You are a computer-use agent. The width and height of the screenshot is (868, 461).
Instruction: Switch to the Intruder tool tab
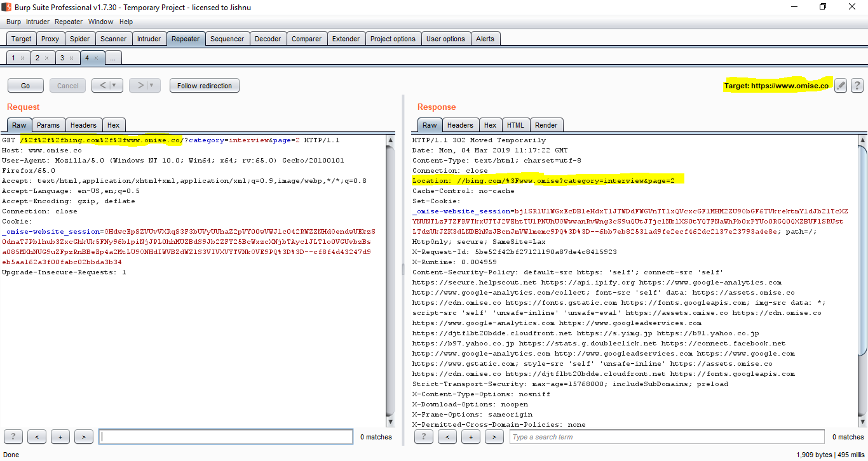(x=149, y=39)
